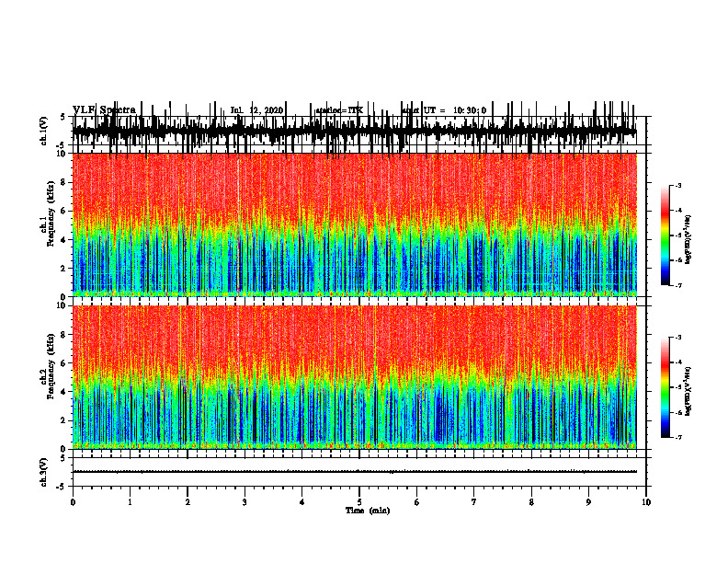This screenshot has width=728, height=563.
Task: Click the last time axis tick label
Action: [x=646, y=502]
